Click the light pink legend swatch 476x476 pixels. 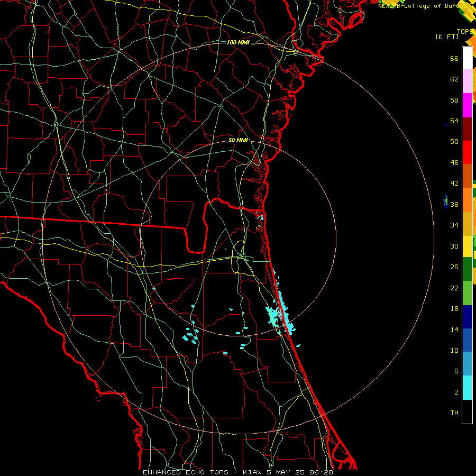pos(467,81)
